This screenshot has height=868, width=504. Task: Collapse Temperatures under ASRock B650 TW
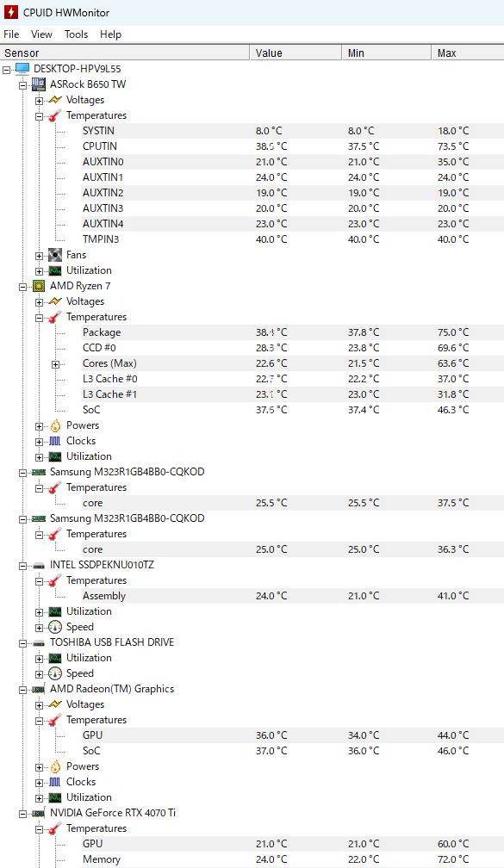(40, 116)
